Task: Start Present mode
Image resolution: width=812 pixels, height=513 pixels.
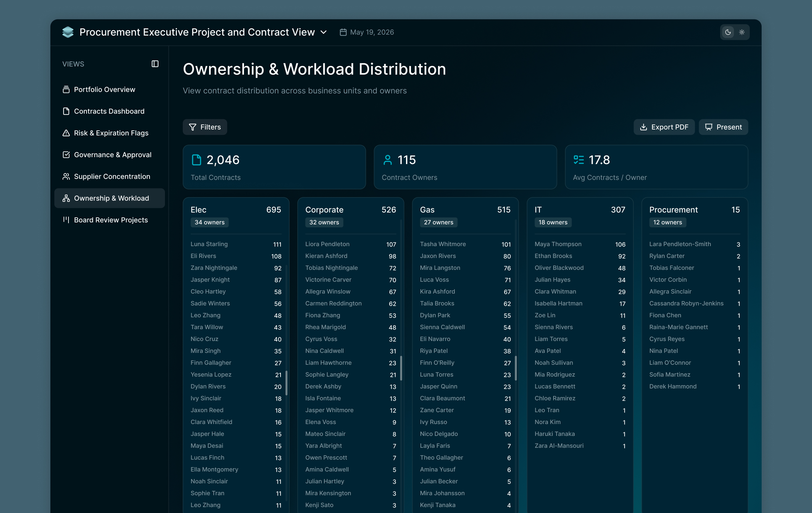Action: point(723,127)
